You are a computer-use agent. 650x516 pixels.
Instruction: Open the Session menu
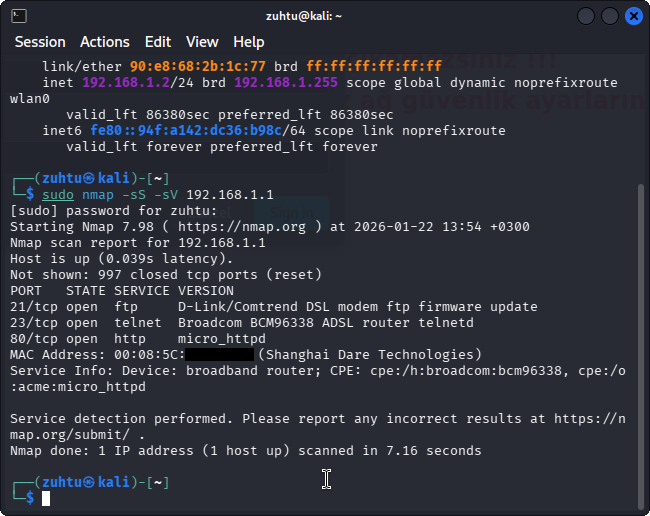click(40, 42)
